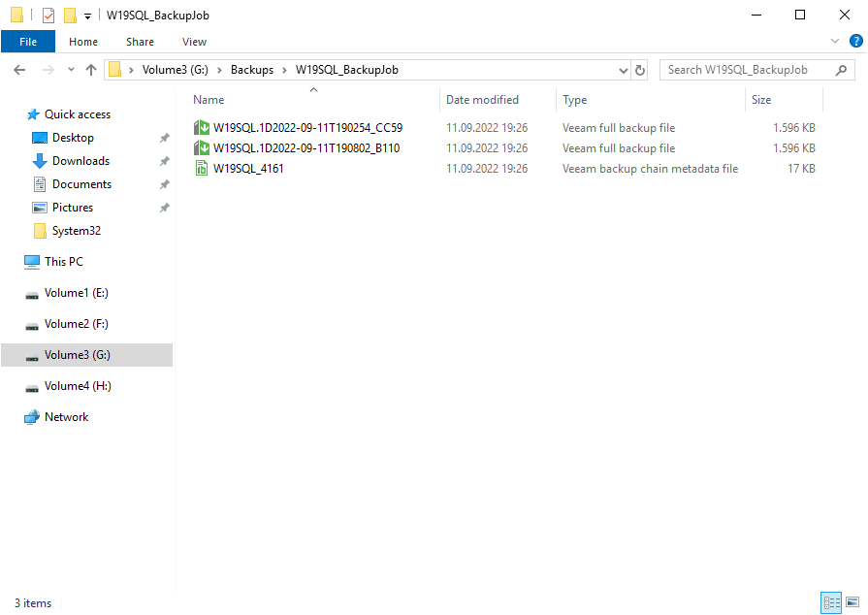The height and width of the screenshot is (615, 868).
Task: Open System32 folder in navigation pane
Action: pos(77,231)
